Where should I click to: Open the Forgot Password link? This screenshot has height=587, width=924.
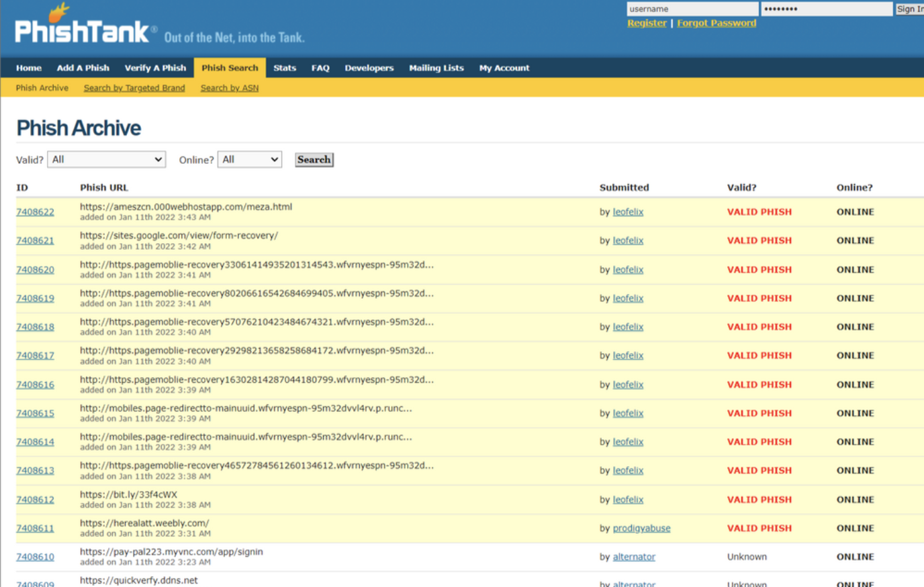pyautogui.click(x=717, y=23)
